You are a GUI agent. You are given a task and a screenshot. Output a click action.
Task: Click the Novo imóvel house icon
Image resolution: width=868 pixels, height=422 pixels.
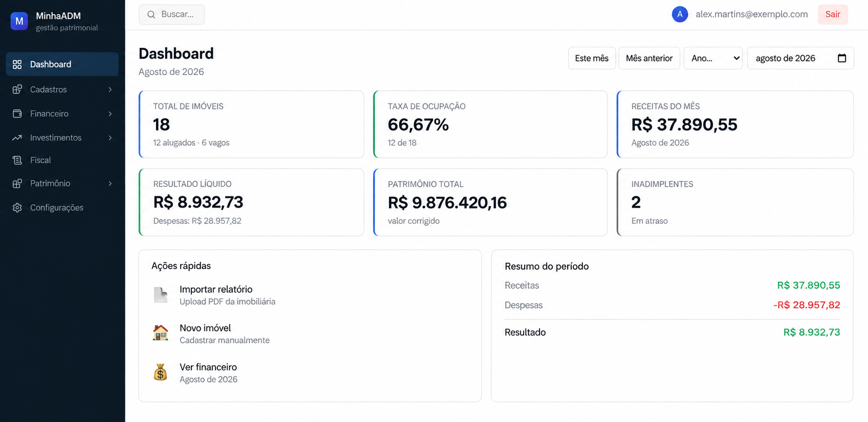click(x=160, y=333)
